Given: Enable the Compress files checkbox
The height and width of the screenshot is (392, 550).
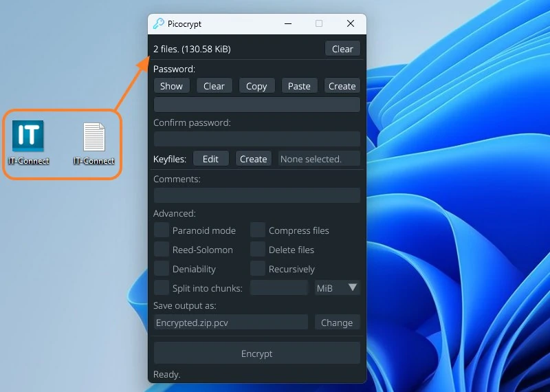Looking at the screenshot, I should click(258, 230).
